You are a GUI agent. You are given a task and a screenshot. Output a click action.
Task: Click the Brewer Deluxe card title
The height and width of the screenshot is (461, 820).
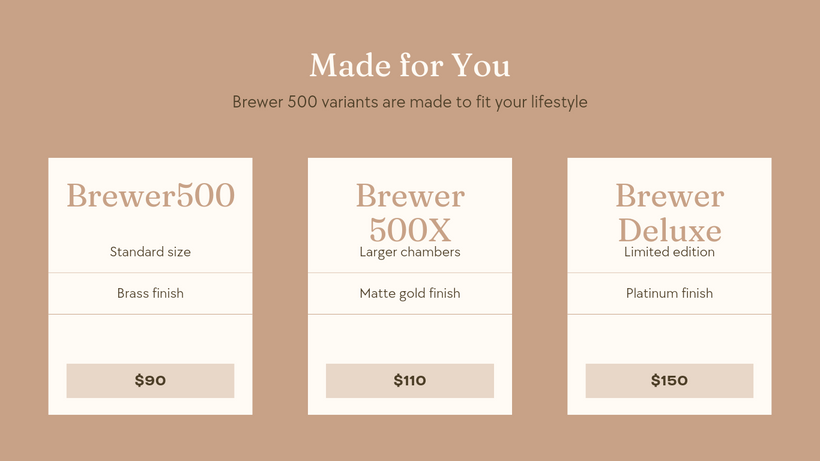tap(669, 211)
